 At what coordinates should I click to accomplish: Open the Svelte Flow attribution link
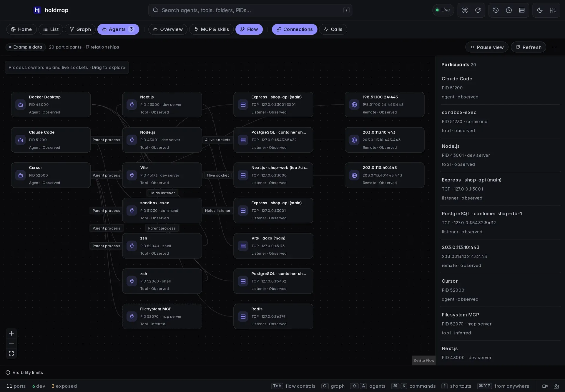(424, 361)
